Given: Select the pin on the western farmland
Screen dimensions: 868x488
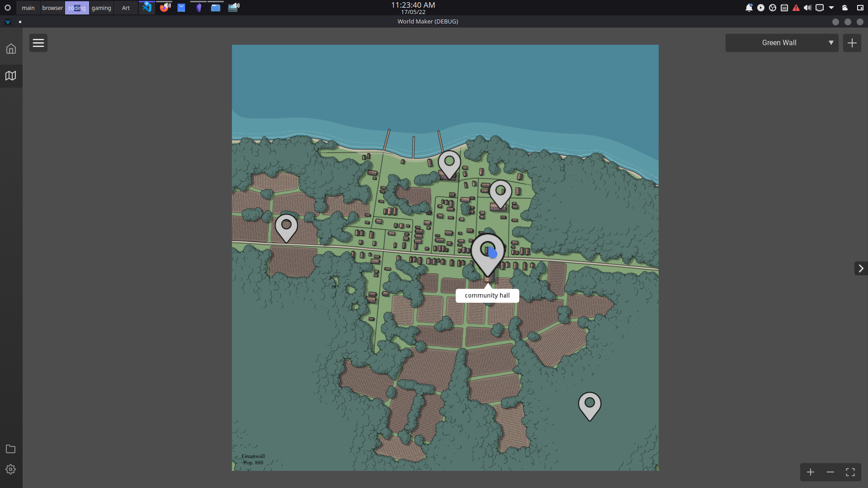Looking at the screenshot, I should pyautogui.click(x=286, y=226).
